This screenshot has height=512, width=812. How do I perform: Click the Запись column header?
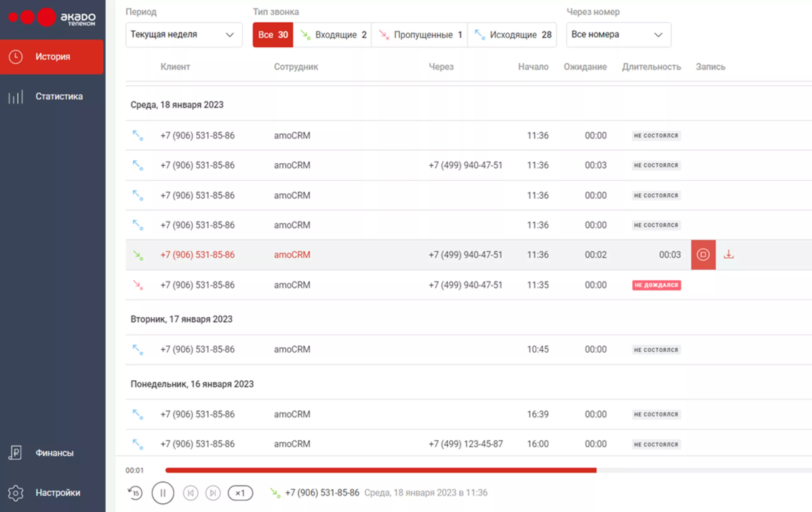point(710,67)
